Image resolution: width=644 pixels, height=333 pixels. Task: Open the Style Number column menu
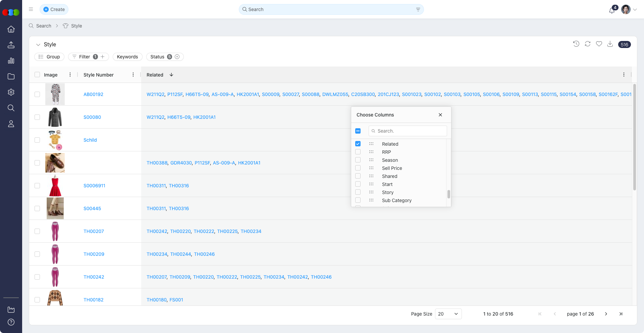pyautogui.click(x=133, y=75)
